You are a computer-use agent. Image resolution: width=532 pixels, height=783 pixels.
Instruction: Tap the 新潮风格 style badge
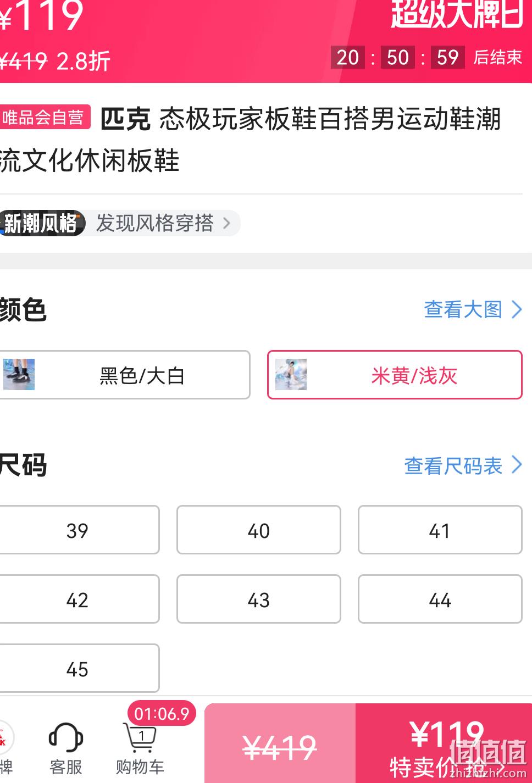(42, 223)
